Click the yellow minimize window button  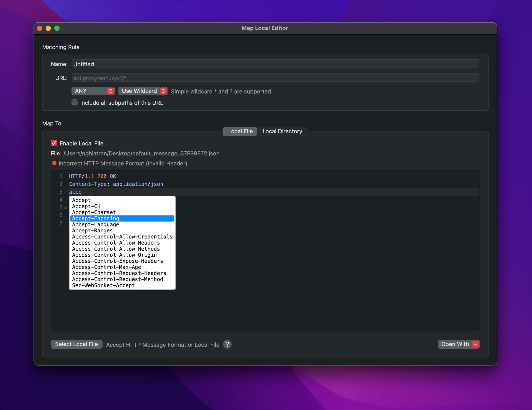pos(48,28)
